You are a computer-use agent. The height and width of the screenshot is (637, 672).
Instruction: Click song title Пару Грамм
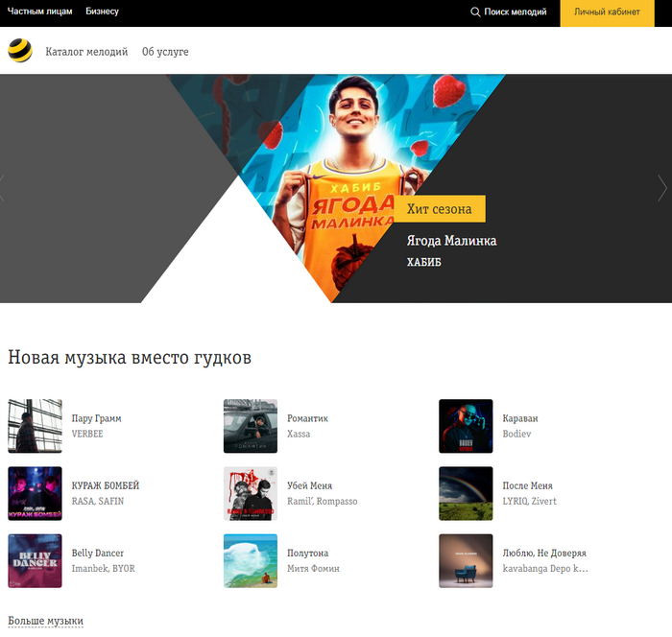[96, 418]
